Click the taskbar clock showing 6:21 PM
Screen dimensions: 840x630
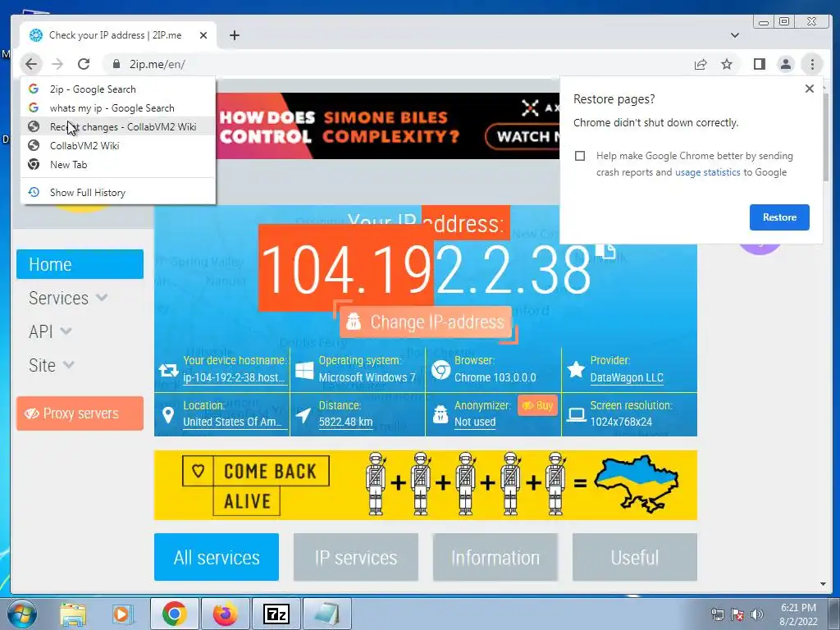798,614
